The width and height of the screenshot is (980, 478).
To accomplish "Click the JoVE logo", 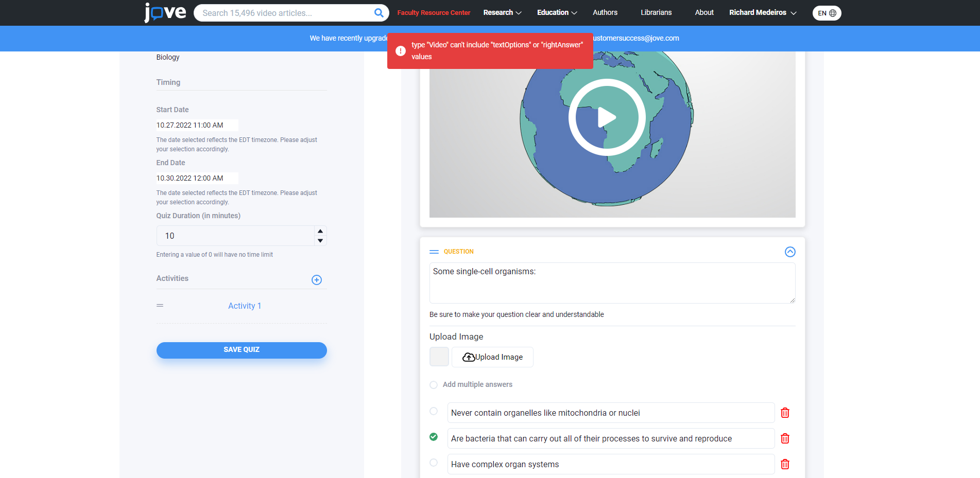I will [x=165, y=12].
